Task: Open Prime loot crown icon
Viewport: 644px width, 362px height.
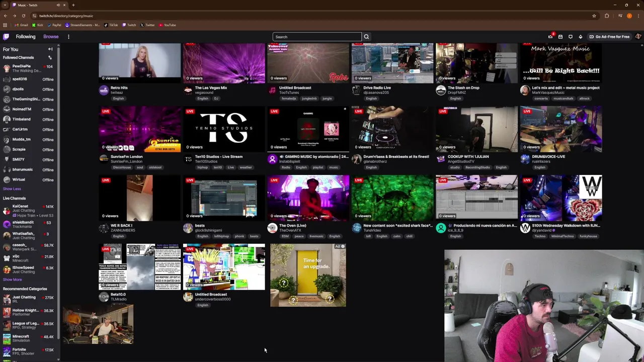Action: (x=550, y=37)
